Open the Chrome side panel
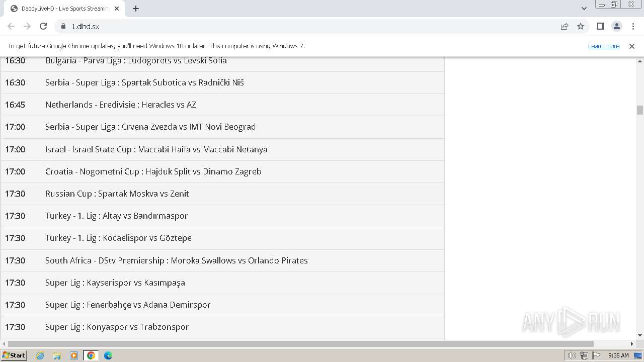This screenshot has width=644, height=362. click(x=600, y=26)
